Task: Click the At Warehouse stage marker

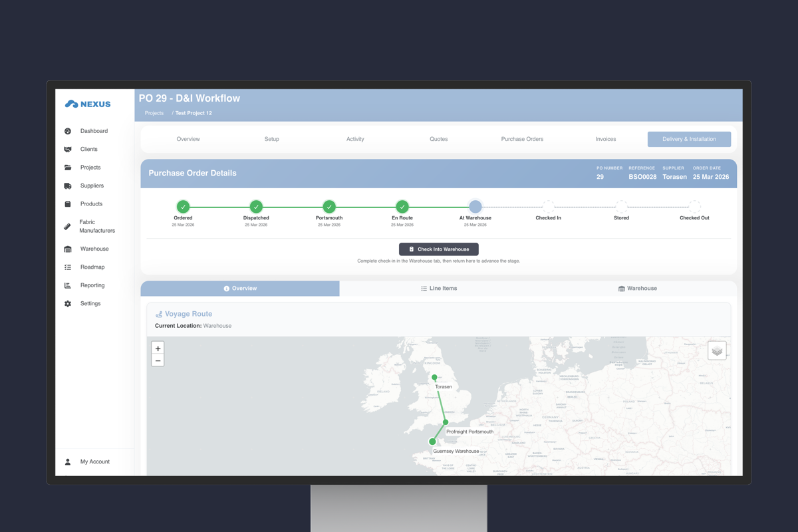Action: pos(475,207)
